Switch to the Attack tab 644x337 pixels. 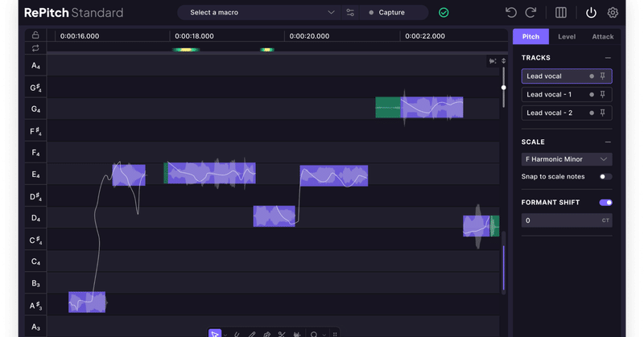point(602,36)
